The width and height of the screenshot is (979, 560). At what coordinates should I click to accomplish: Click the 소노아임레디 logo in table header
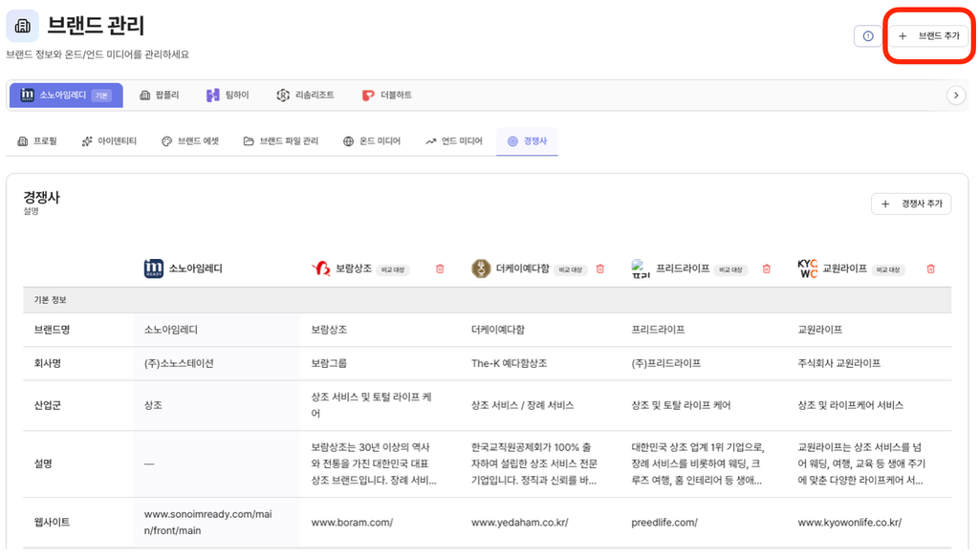click(x=154, y=269)
